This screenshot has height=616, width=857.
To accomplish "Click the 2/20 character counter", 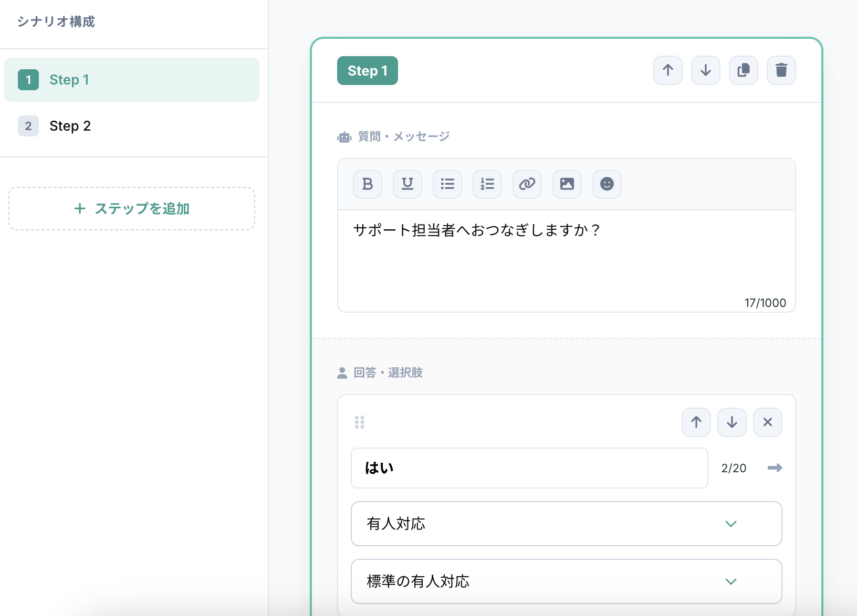I will pyautogui.click(x=734, y=468).
